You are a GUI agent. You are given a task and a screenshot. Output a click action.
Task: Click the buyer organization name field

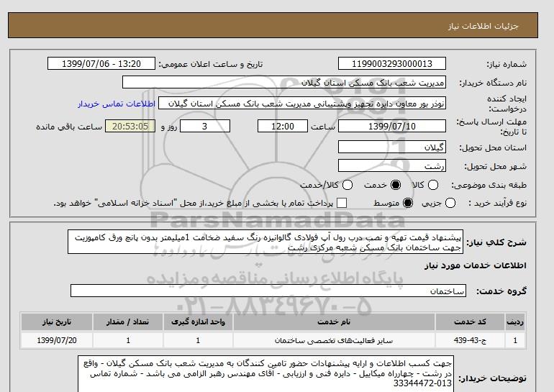[x=284, y=83]
